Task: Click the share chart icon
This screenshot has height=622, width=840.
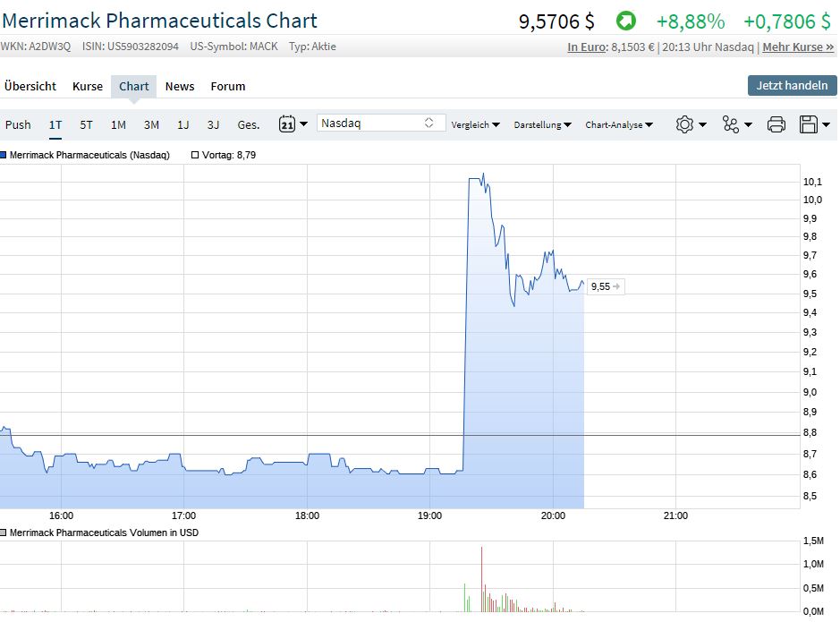Action: [x=732, y=124]
